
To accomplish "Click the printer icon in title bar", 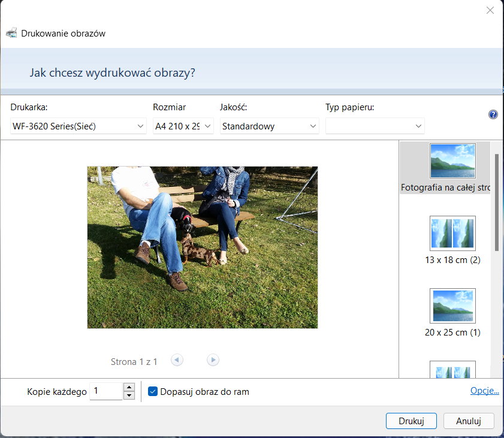I will [11, 34].
